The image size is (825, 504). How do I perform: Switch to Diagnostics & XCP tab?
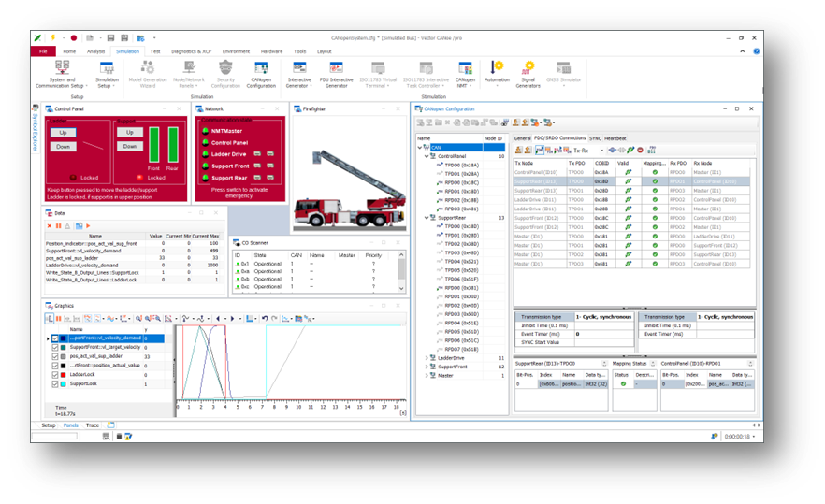click(191, 51)
